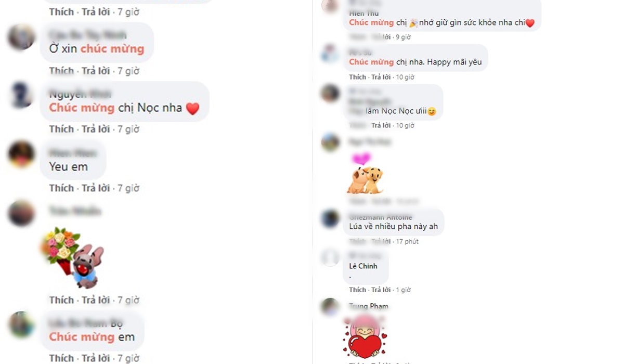Reply to 'Chúc mừng chị Nọc nha' comment

click(96, 129)
